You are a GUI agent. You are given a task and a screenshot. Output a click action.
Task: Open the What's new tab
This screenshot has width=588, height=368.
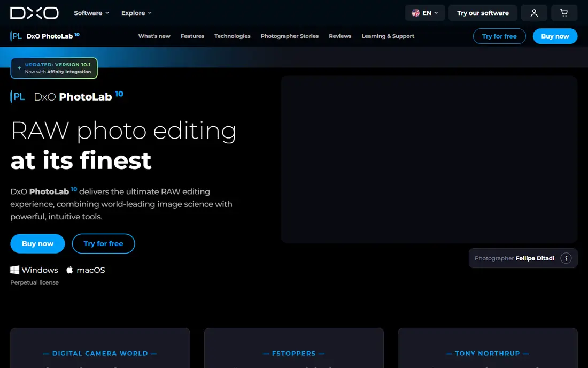pyautogui.click(x=154, y=36)
